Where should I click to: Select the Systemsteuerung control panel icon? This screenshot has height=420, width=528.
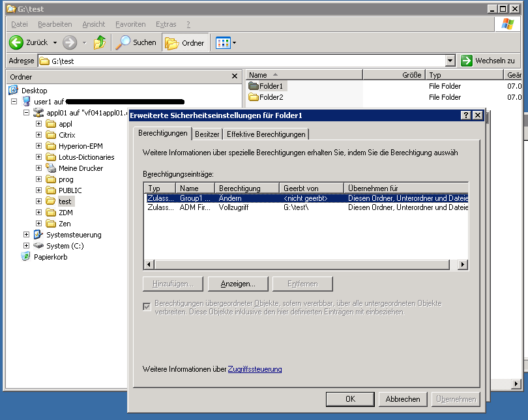tap(38, 234)
